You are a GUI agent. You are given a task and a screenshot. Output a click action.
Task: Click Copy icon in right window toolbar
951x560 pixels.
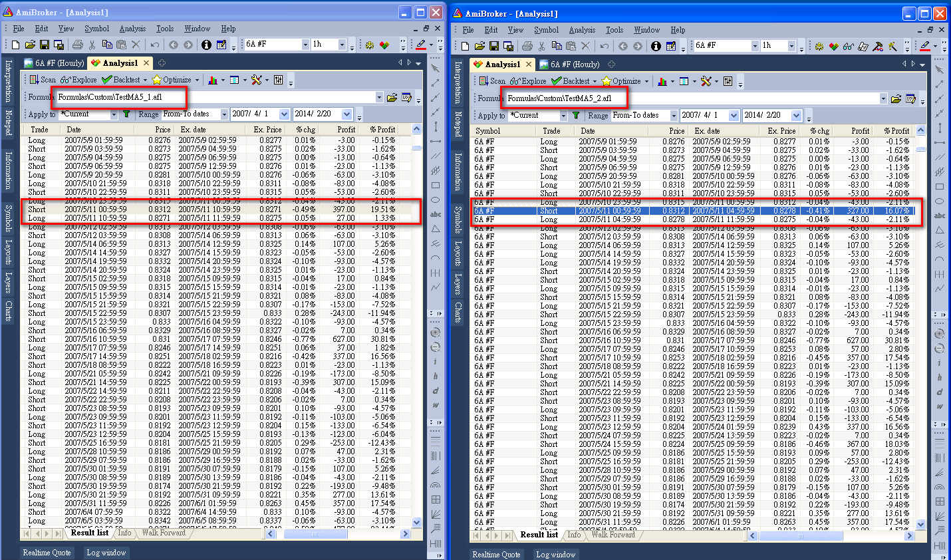coord(556,46)
